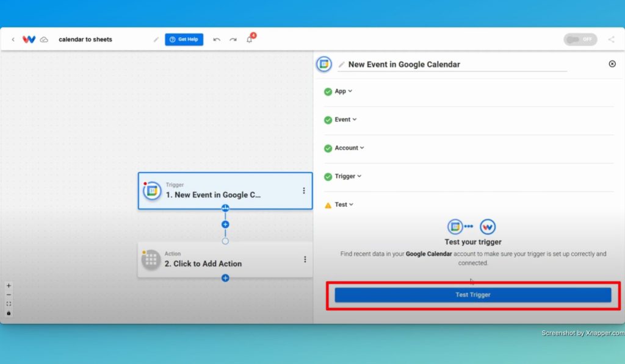
Task: Open trigger step three-dot menu
Action: click(x=304, y=191)
